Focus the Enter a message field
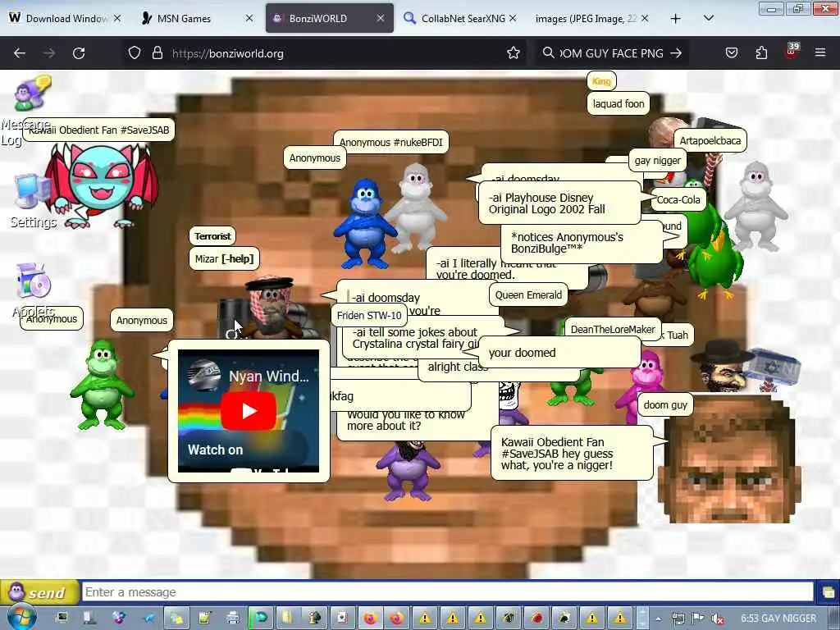840x630 pixels. (x=448, y=592)
